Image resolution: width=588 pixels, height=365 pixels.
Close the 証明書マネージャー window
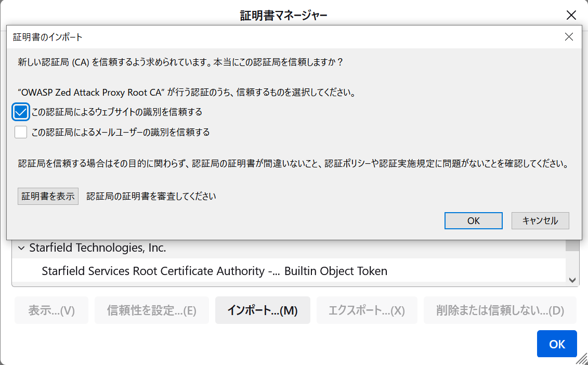571,15
